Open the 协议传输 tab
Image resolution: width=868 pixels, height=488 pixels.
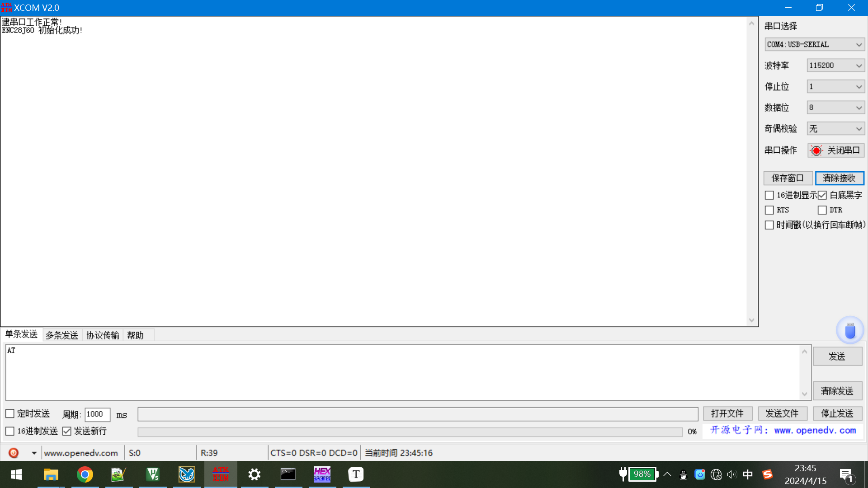pos(103,335)
